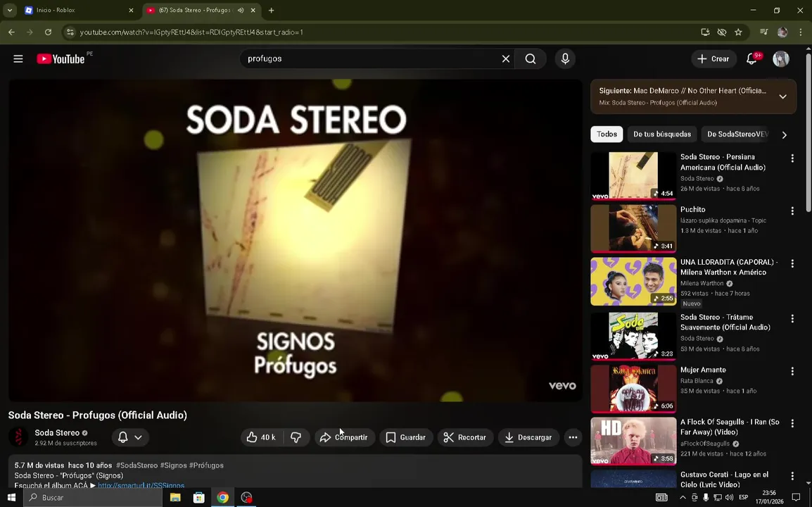Select the Todos filter chip
812x507 pixels.
[607, 134]
